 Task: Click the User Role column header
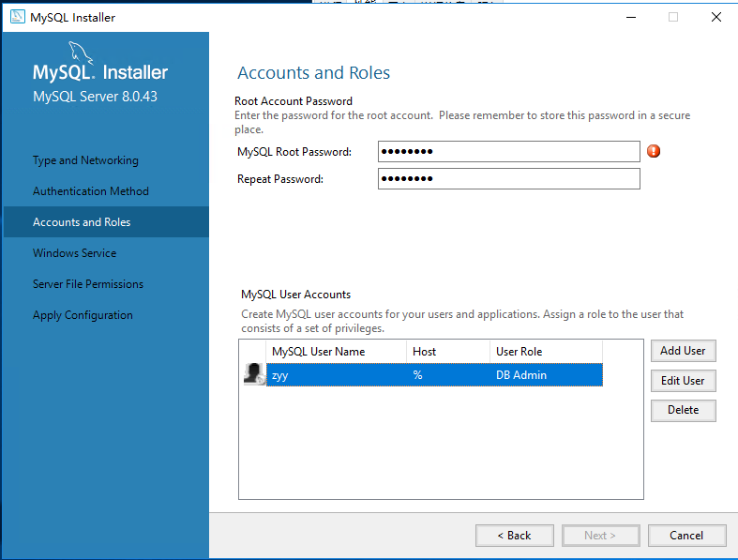click(546, 352)
